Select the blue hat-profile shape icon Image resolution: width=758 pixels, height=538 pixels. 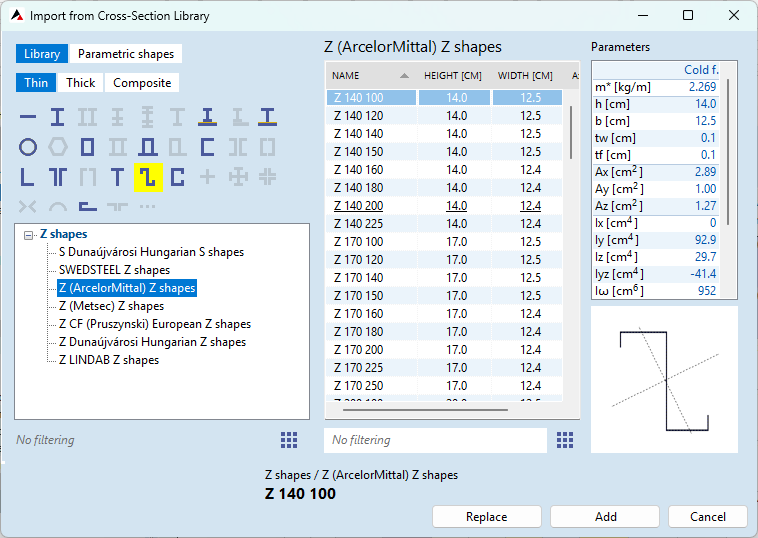pos(147,147)
